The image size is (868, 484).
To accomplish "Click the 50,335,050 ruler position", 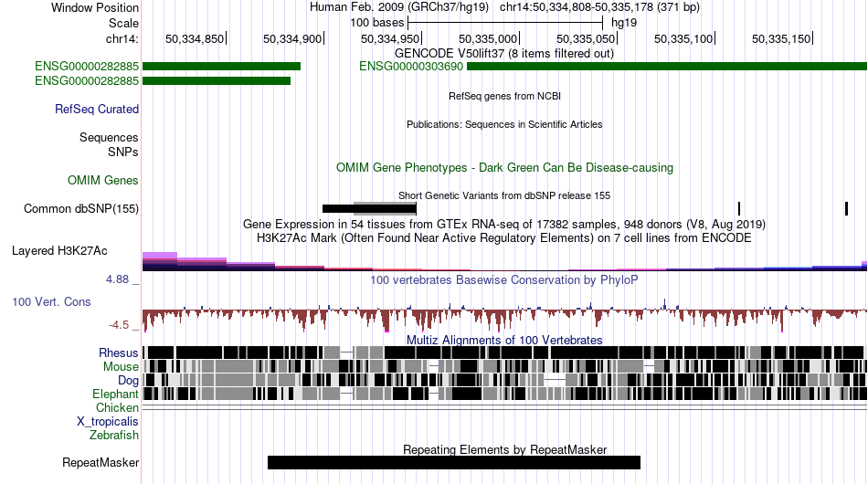I will click(x=586, y=38).
